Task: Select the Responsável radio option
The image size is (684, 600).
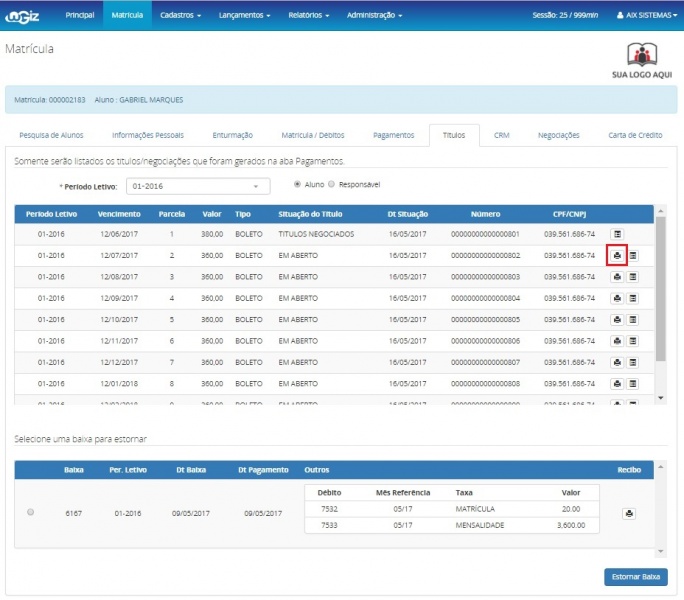Action: click(333, 184)
